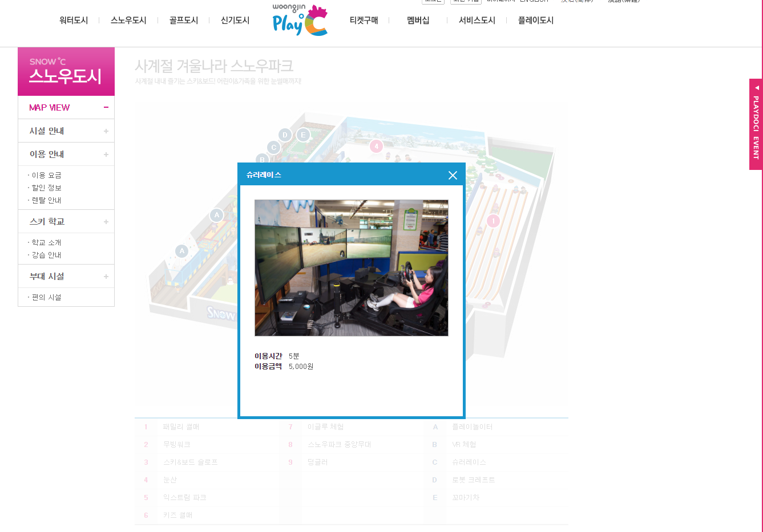Click the SNOW 스노우도시 sidebar banner
Viewport: 763px width, 532px height.
66,71
